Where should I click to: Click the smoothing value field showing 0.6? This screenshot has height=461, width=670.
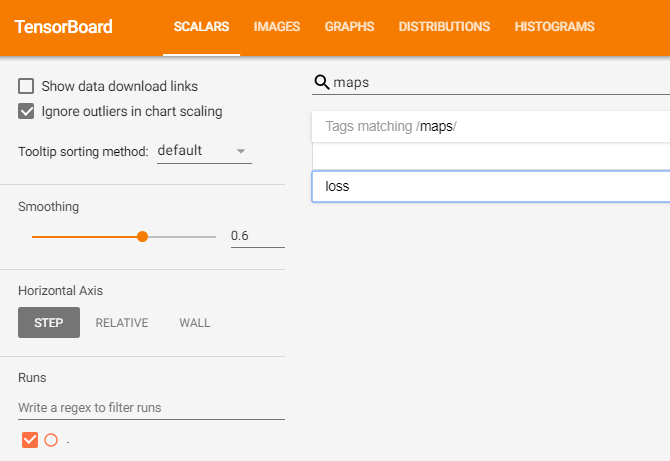257,236
